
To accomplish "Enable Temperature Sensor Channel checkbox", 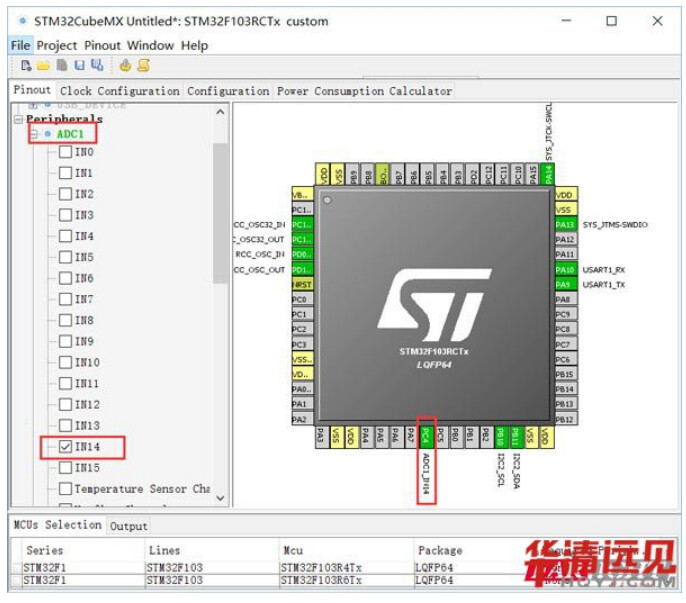I will tap(66, 489).
